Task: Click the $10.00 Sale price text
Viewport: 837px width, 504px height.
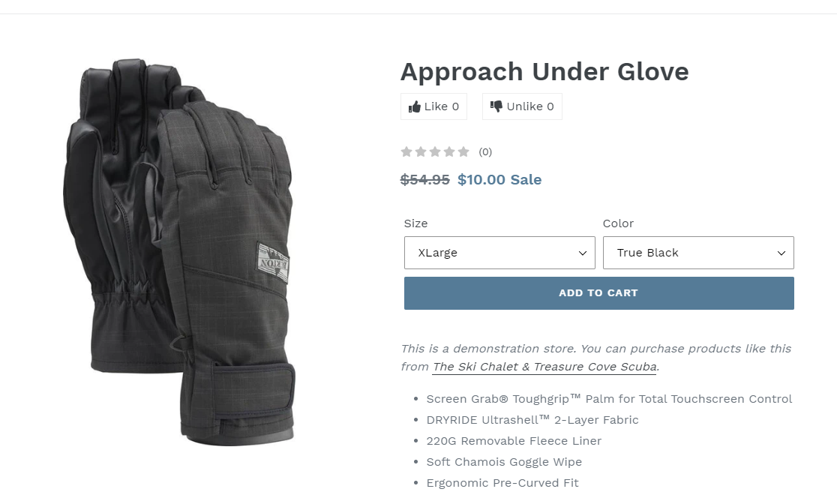Action: click(x=499, y=179)
